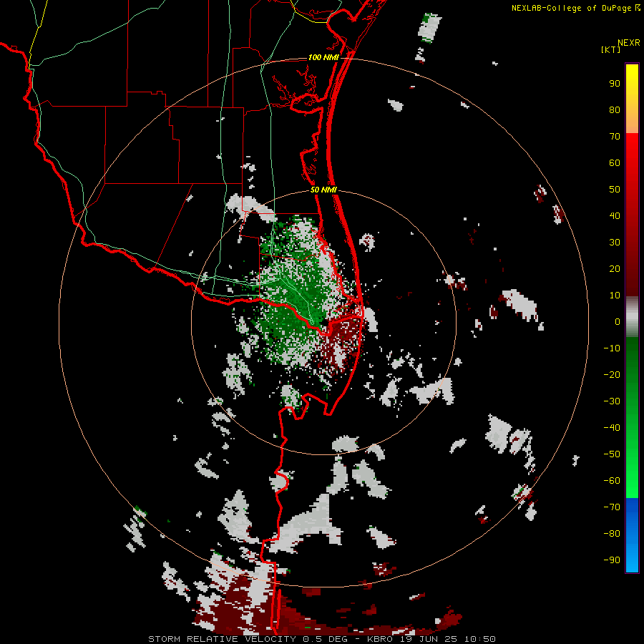Click the -30 value on velocity scale
The image size is (644, 644).
pyautogui.click(x=612, y=401)
